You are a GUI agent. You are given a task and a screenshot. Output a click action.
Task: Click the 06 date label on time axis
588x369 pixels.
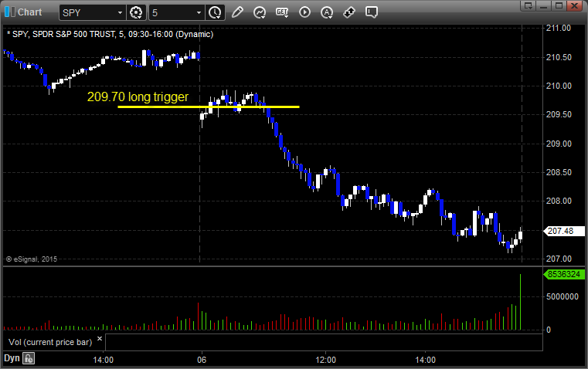pos(202,360)
